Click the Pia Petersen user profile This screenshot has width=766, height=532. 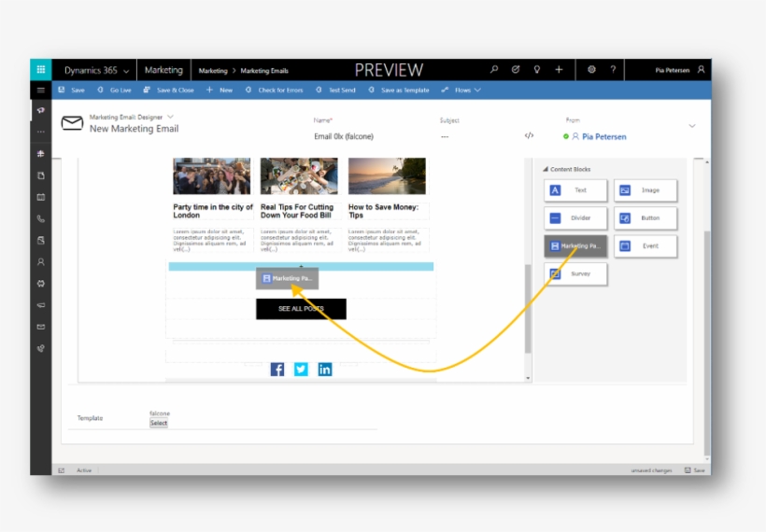click(x=679, y=70)
